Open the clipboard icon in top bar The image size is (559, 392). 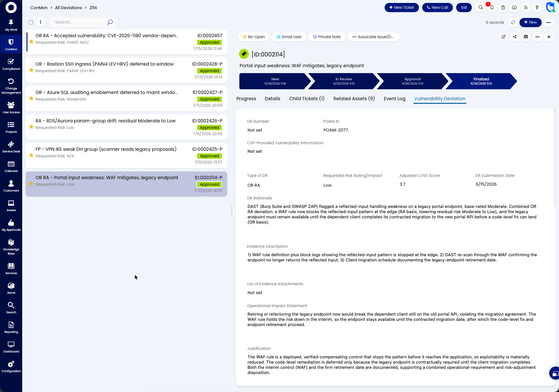pos(503,8)
